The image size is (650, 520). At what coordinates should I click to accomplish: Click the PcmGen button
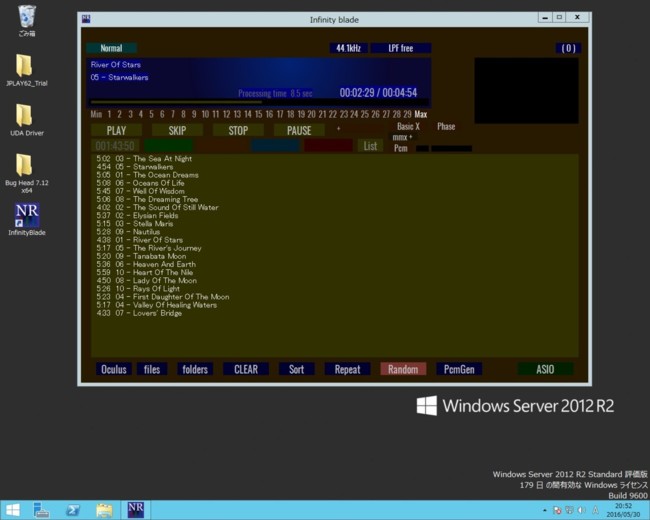coord(459,369)
